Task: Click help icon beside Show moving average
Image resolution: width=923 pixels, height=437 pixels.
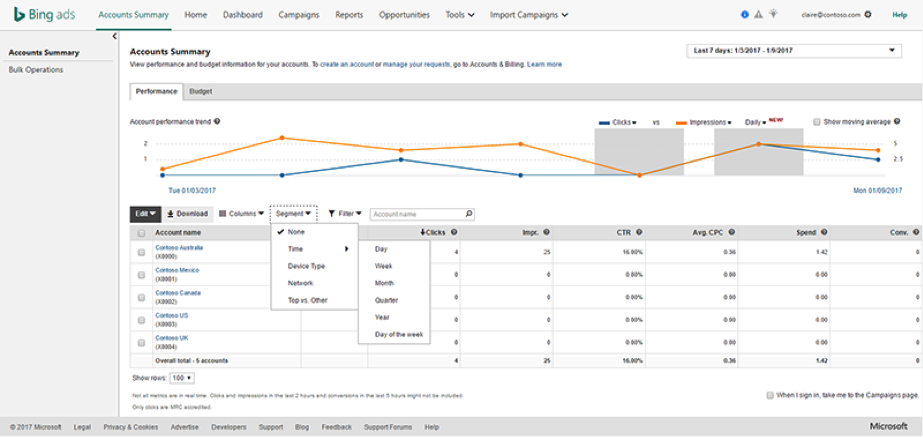Action: [x=897, y=122]
